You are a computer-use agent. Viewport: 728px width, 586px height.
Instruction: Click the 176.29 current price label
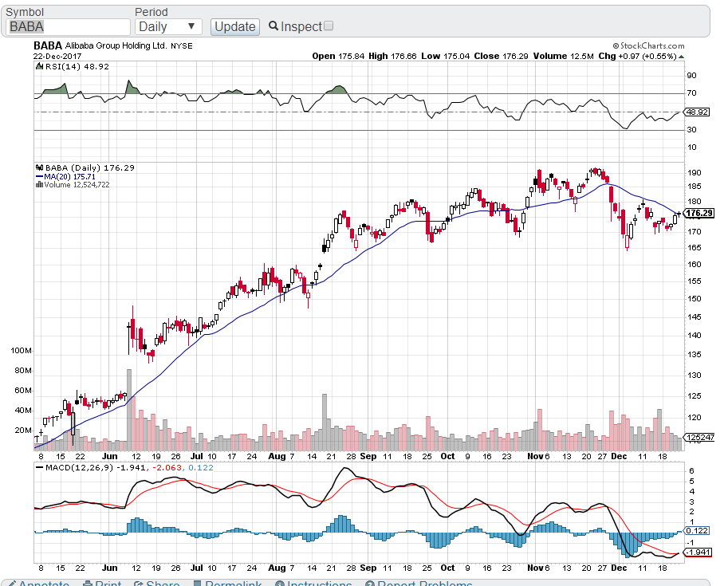point(698,214)
